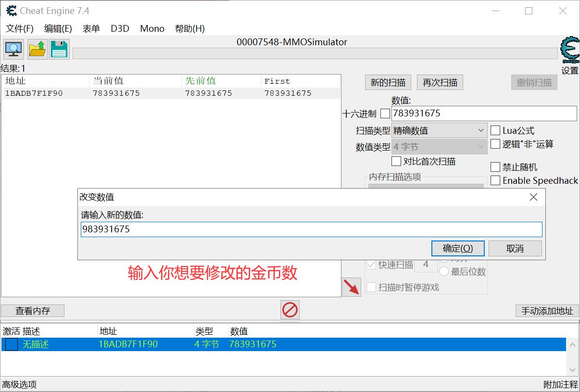Expand the 数值类型 4 字节 dropdown
This screenshot has height=392, width=580.
point(440,147)
